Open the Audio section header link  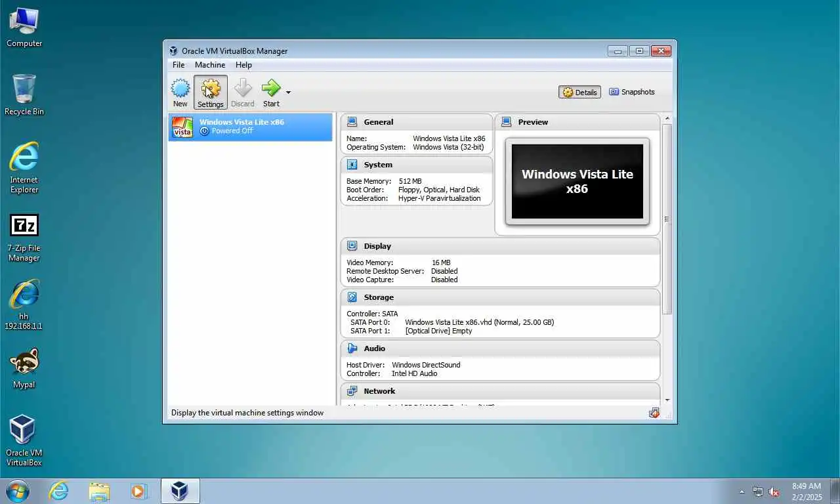click(375, 348)
